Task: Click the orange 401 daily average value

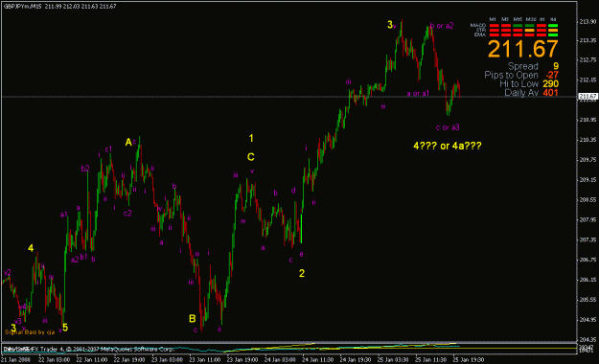Action: (x=550, y=92)
